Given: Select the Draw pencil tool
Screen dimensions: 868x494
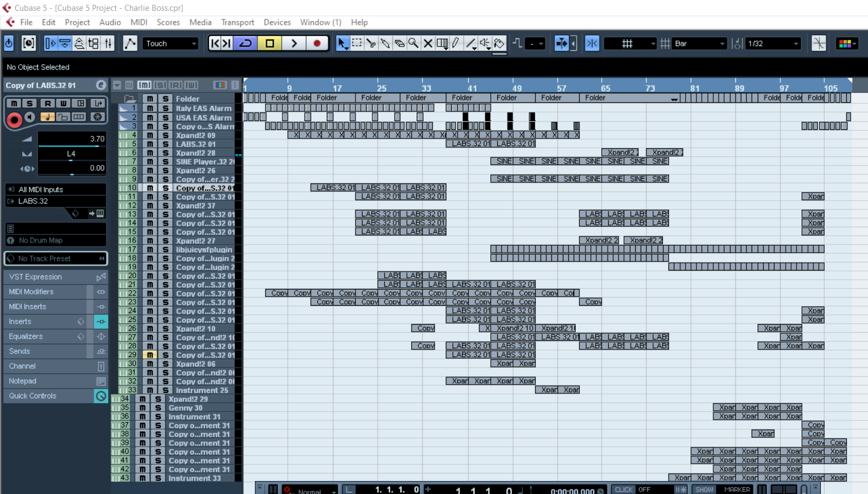Looking at the screenshot, I should pyautogui.click(x=456, y=43).
